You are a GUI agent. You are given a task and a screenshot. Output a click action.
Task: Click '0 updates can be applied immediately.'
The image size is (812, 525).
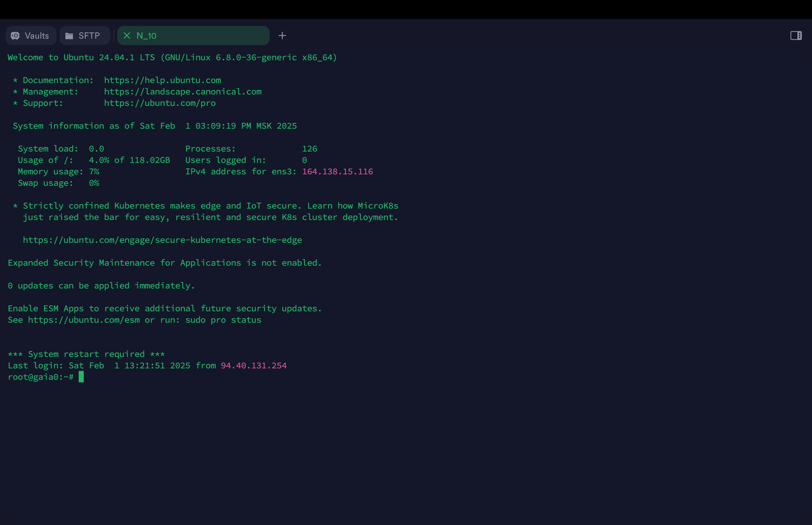(x=101, y=286)
